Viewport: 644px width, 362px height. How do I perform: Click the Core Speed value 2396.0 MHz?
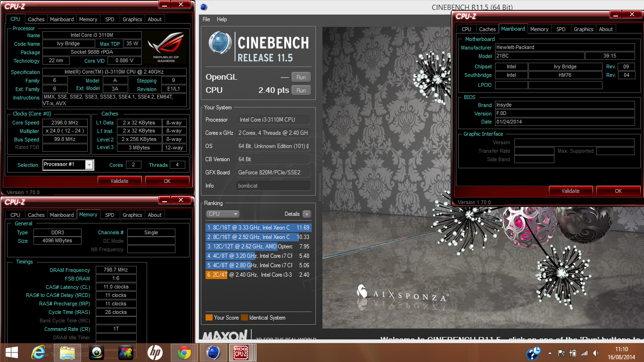(x=65, y=123)
